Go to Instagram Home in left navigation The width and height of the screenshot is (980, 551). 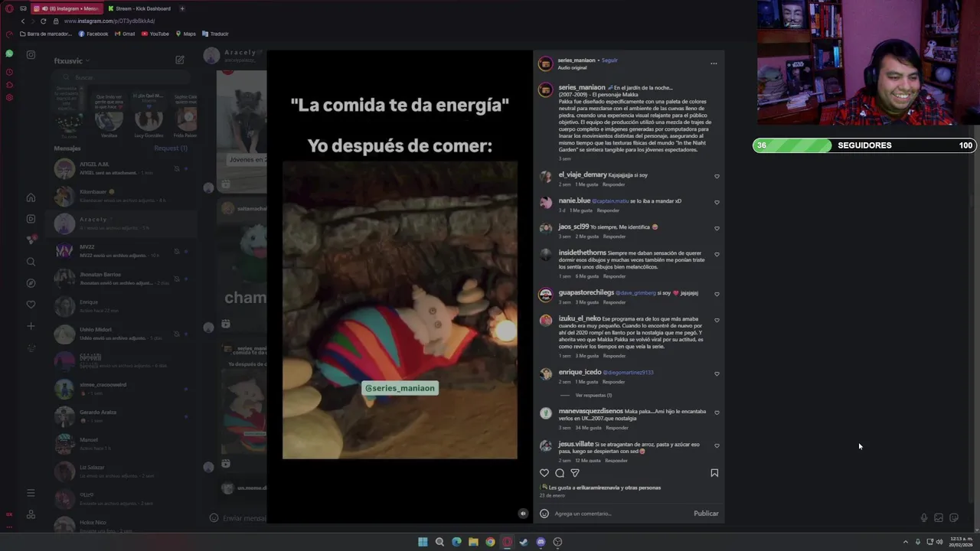coord(31,197)
